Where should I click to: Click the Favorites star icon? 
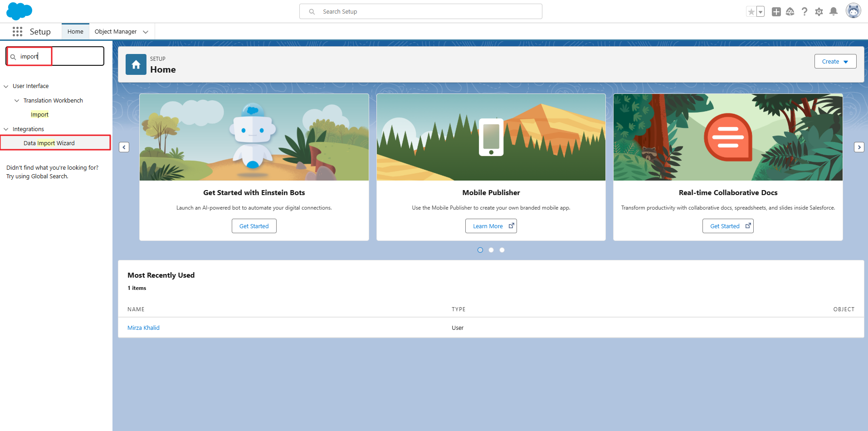coord(751,12)
